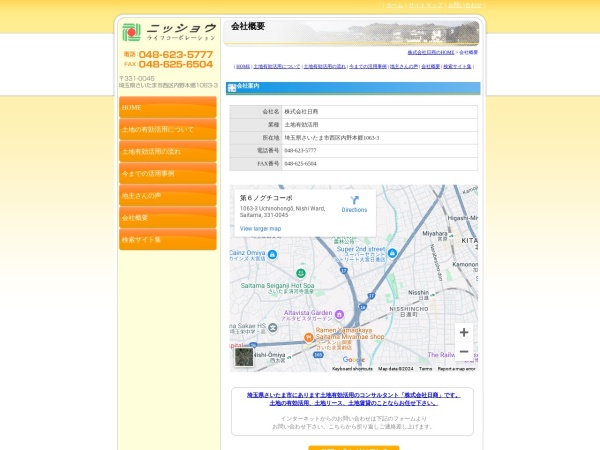Open 土地の有効活用について in the sidebar
600x450 pixels.
coord(168,129)
